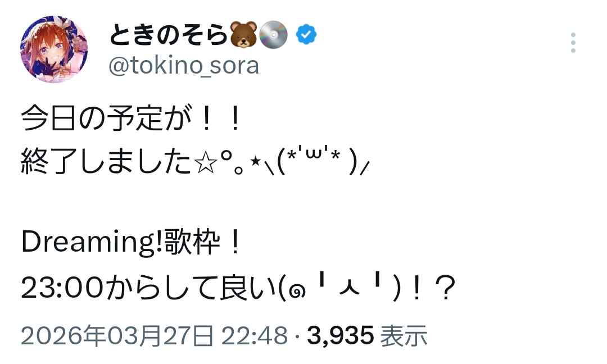The width and height of the screenshot is (607, 364).
Task: Click the blue verified checkmark badge
Action: pyautogui.click(x=306, y=35)
